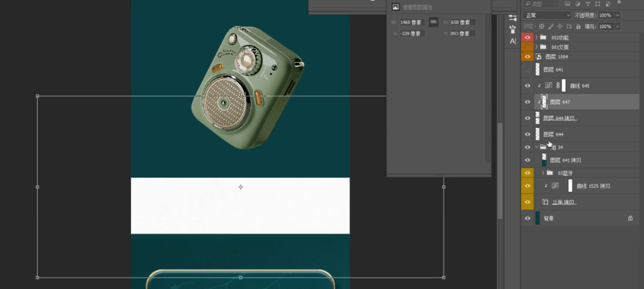Show the hidden 001文案 group

(527, 47)
